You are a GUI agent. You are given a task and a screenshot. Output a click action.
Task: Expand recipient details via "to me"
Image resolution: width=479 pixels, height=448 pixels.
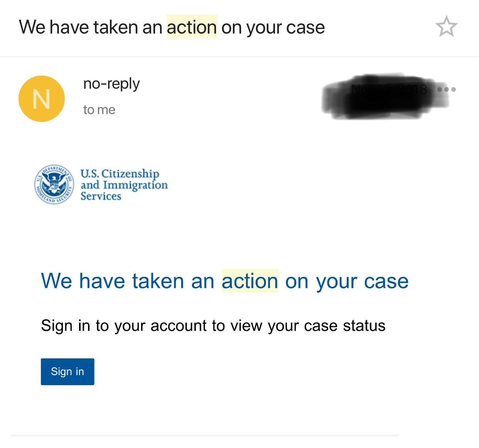tap(99, 110)
